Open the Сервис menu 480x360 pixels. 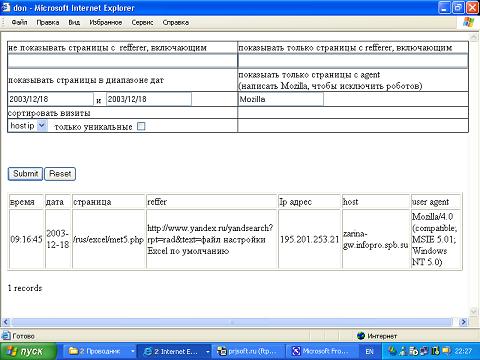pyautogui.click(x=142, y=22)
